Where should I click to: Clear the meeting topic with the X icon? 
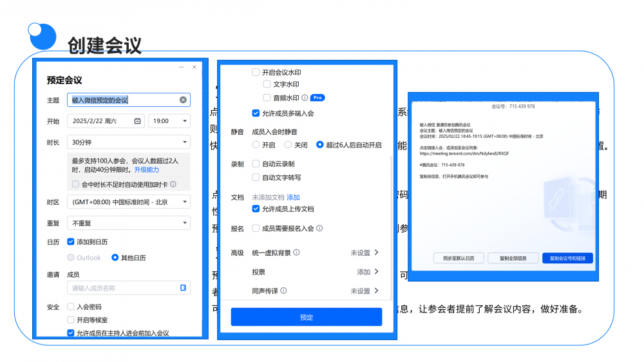pyautogui.click(x=183, y=100)
